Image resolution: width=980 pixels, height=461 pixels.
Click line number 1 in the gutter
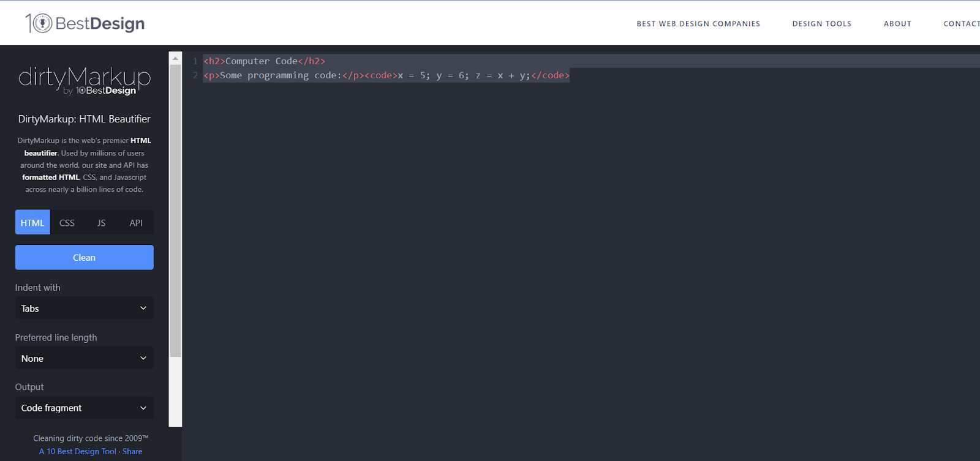click(195, 61)
